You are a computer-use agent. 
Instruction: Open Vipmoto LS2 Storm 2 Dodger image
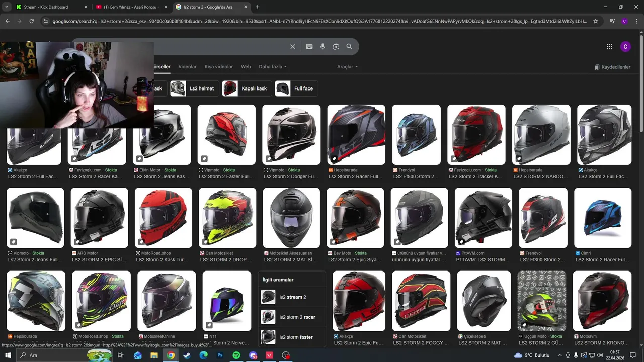pyautogui.click(x=291, y=135)
